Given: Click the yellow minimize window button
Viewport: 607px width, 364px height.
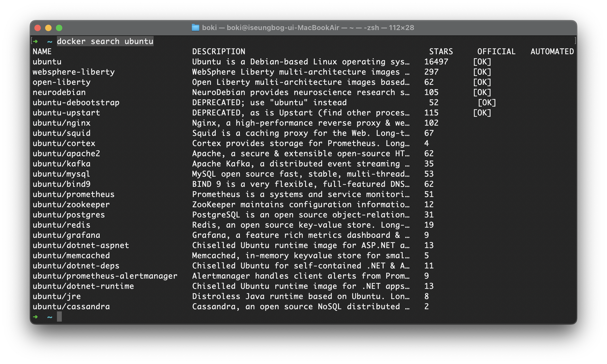Looking at the screenshot, I should click(x=48, y=28).
